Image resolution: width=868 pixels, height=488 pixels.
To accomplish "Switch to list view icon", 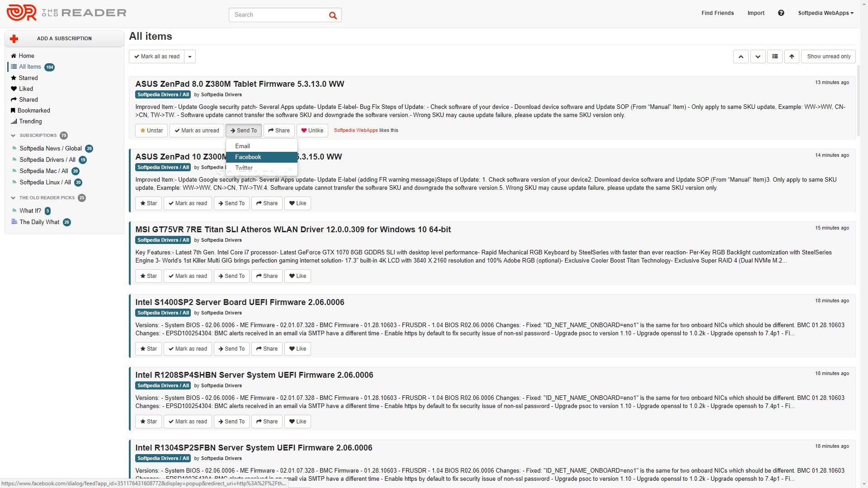I will point(775,56).
